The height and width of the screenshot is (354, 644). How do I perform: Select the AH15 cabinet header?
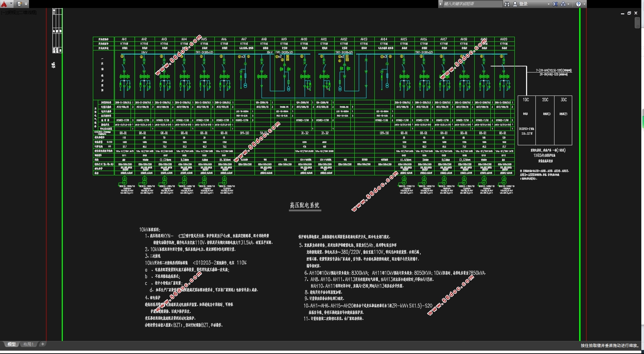[404, 39]
